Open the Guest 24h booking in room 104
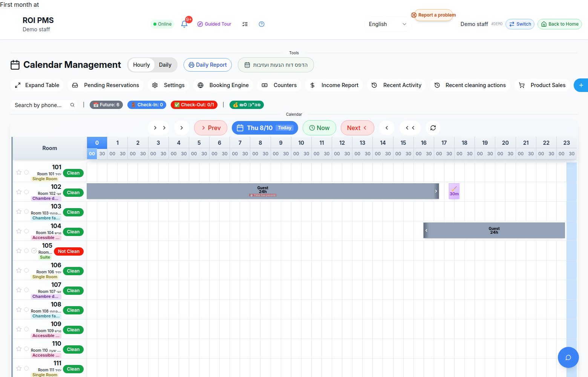Image resolution: width=588 pixels, height=377 pixels. click(494, 230)
